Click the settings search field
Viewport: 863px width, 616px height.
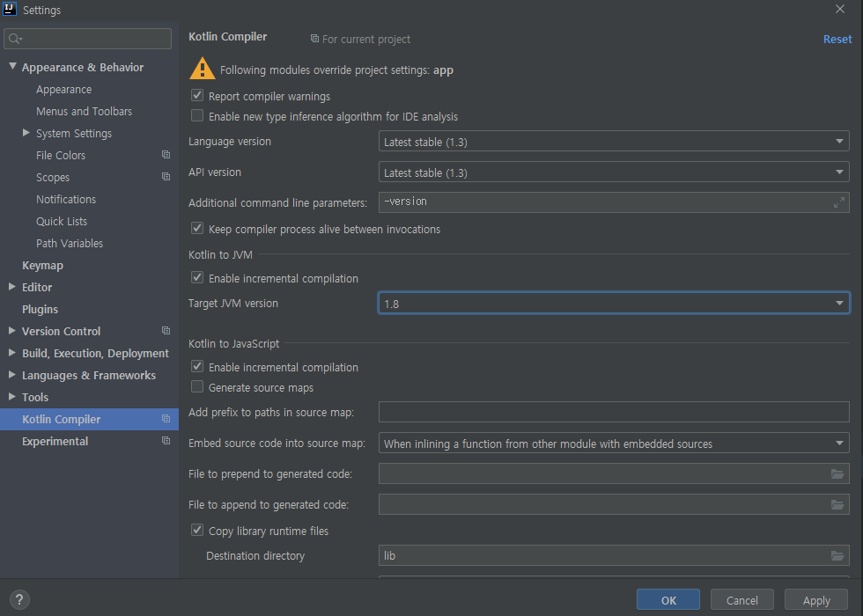pos(87,39)
